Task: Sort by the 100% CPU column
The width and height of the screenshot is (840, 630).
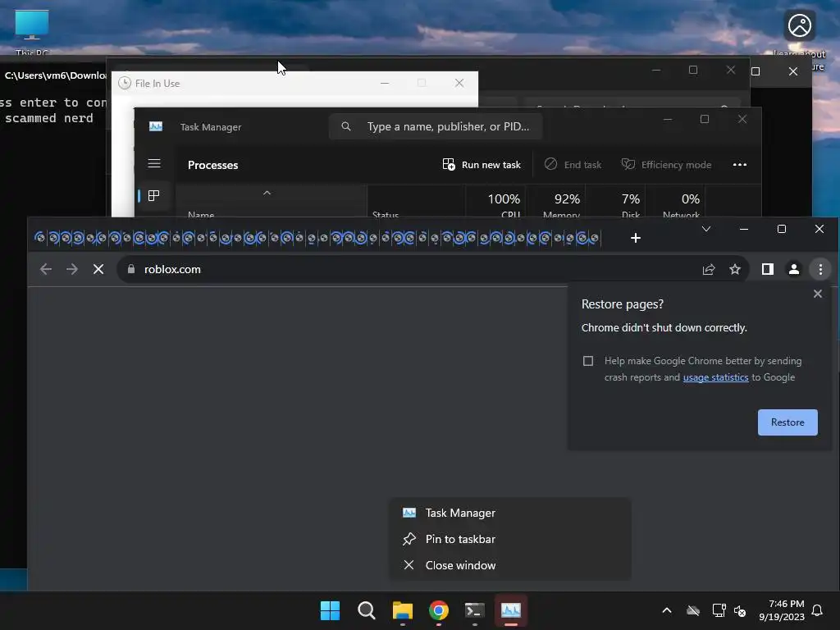Action: pyautogui.click(x=496, y=202)
